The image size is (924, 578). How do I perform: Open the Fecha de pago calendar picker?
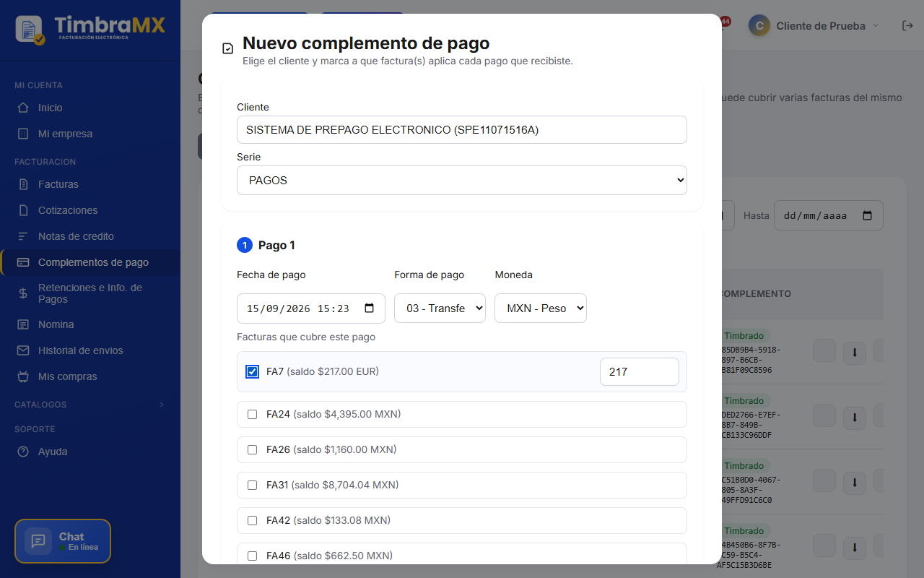[x=370, y=309]
